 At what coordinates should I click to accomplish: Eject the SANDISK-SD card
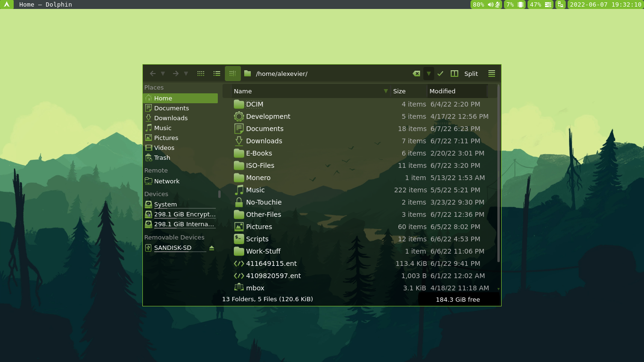pyautogui.click(x=212, y=247)
